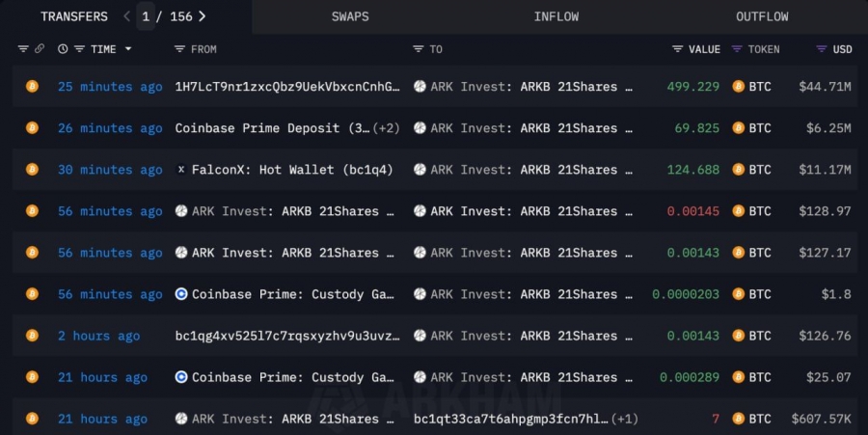Switch to the INFLOW tab
Screen dimensions: 868x435
tap(556, 16)
